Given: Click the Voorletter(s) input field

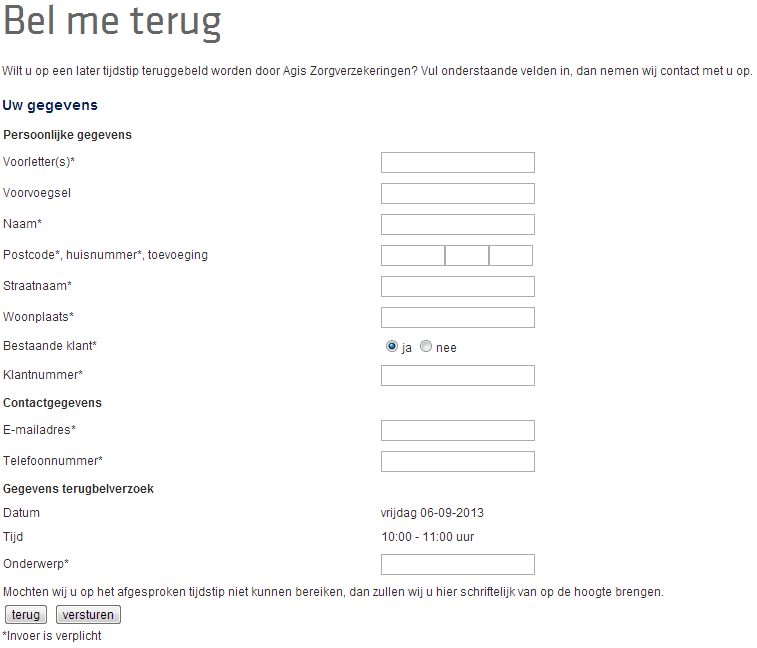Looking at the screenshot, I should pos(458,163).
